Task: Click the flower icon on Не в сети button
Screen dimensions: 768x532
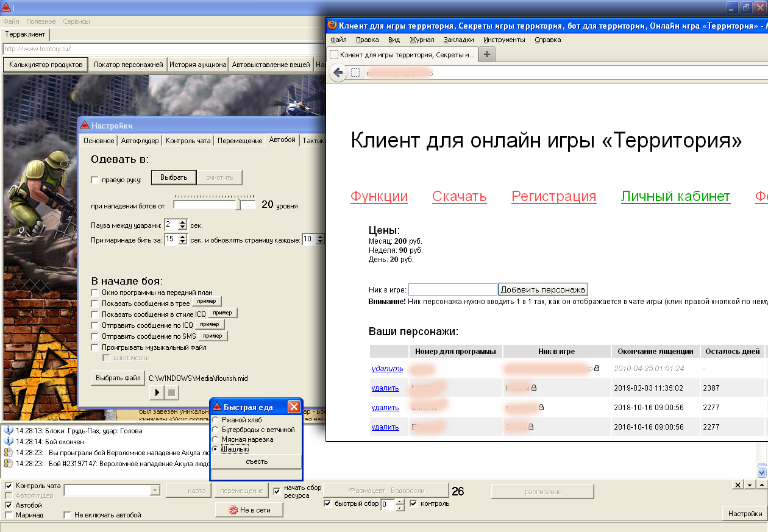Action: coord(233,510)
